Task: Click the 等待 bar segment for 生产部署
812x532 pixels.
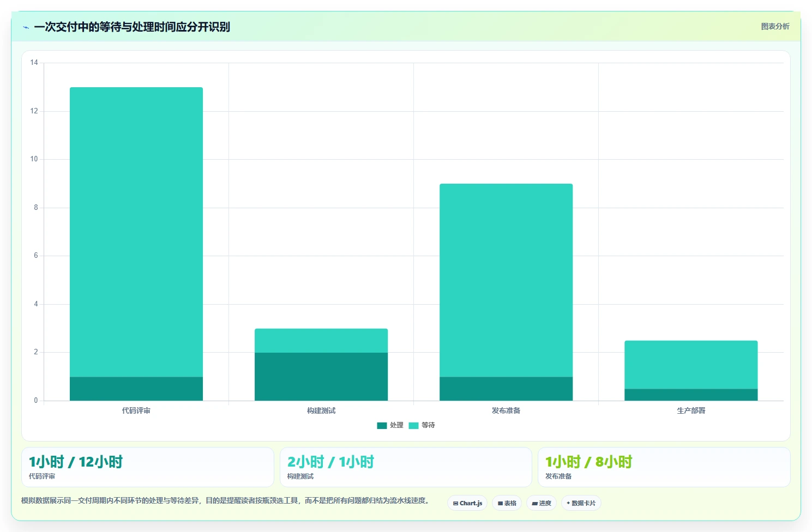Action: (x=691, y=365)
